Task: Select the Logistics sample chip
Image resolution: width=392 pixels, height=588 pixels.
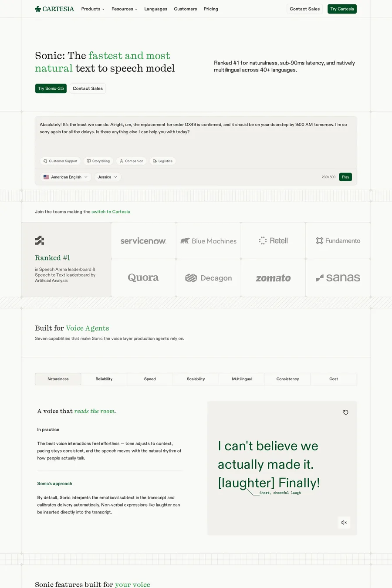Action: click(x=163, y=161)
